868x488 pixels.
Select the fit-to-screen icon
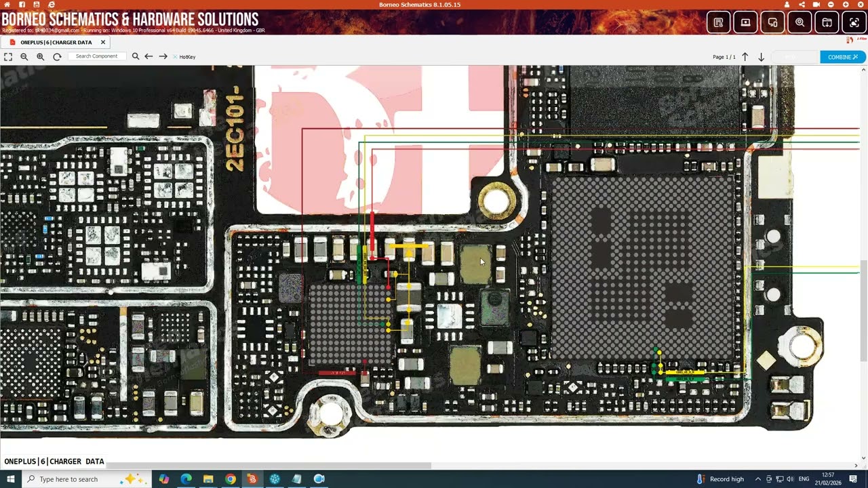point(7,57)
